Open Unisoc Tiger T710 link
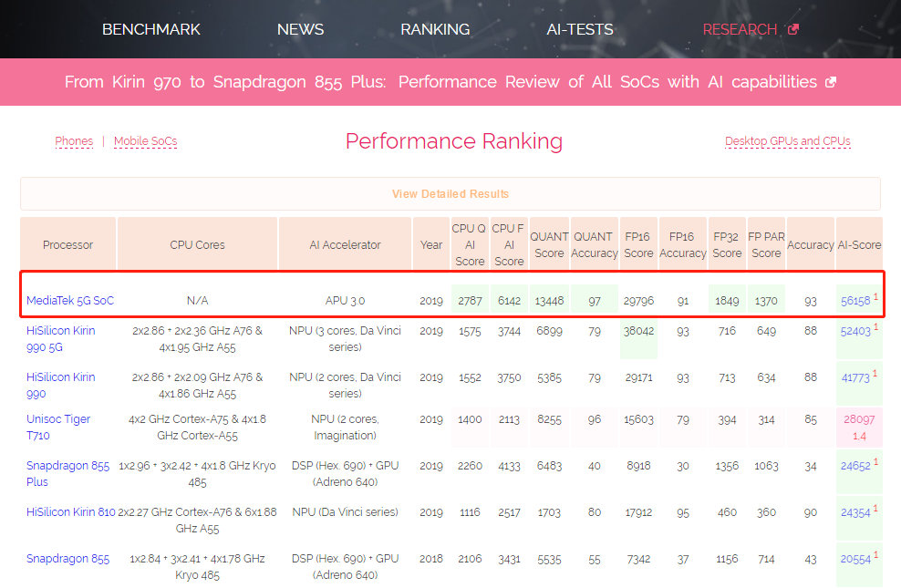The height and width of the screenshot is (588, 901). click(x=58, y=427)
